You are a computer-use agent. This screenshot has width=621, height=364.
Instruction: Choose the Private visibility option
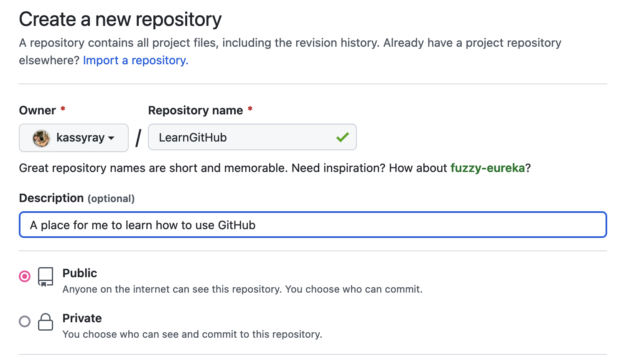click(x=24, y=321)
